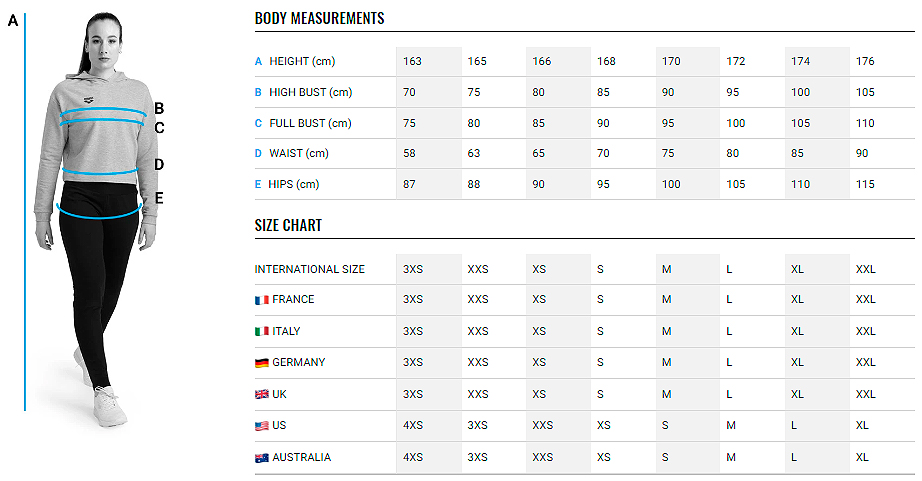Image resolution: width=922 pixels, height=481 pixels.
Task: Click the US flag icon
Action: coord(262,426)
